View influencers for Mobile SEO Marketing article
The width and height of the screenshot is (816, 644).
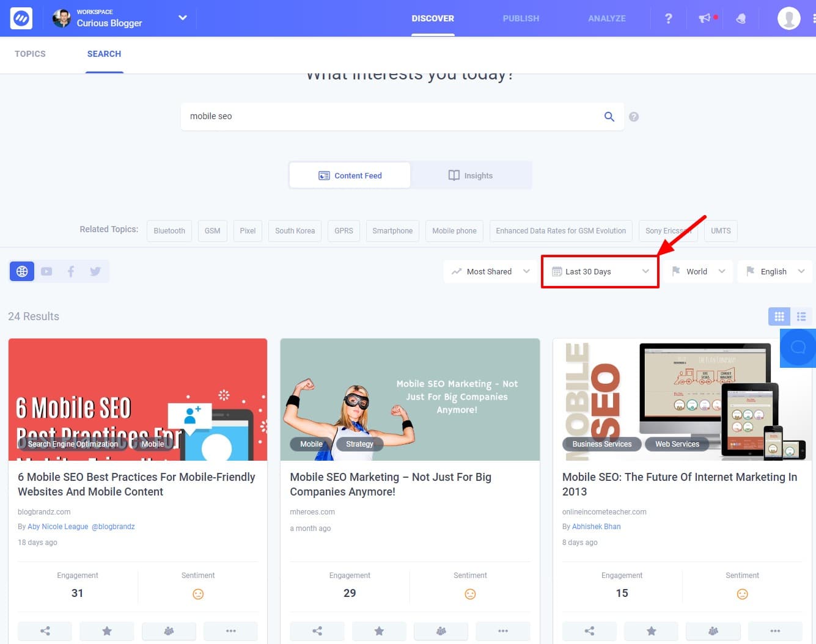click(441, 631)
